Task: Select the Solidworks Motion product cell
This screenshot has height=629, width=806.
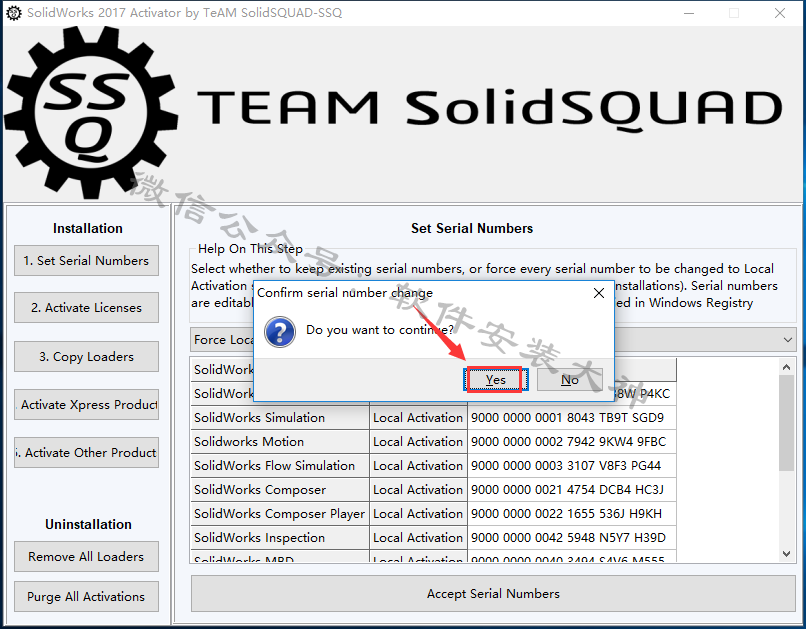Action: [x=280, y=441]
